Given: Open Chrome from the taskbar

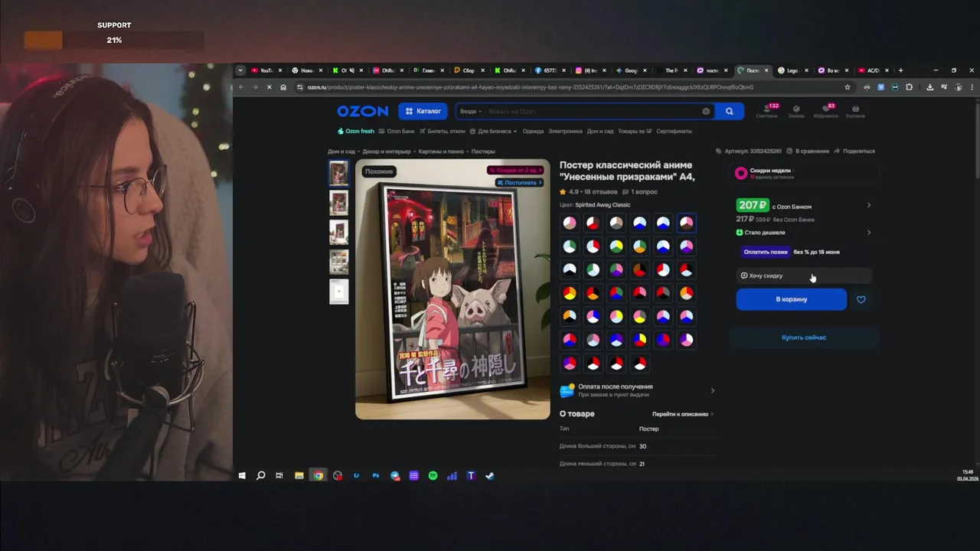Looking at the screenshot, I should [318, 475].
